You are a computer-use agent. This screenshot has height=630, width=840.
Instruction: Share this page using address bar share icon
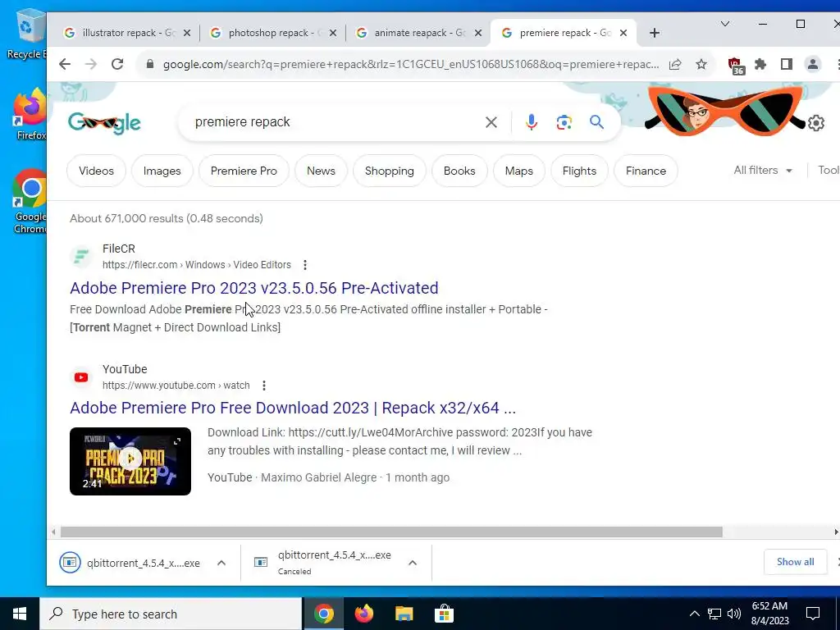[675, 64]
